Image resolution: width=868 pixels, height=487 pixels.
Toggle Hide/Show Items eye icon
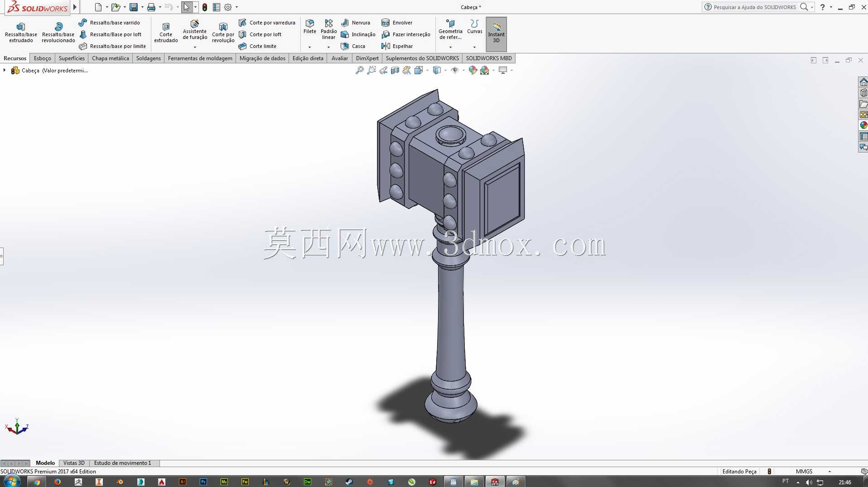point(455,70)
